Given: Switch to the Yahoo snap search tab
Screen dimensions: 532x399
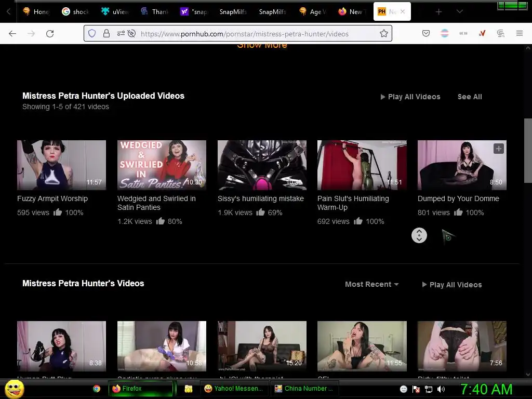Looking at the screenshot, I should 194,11.
